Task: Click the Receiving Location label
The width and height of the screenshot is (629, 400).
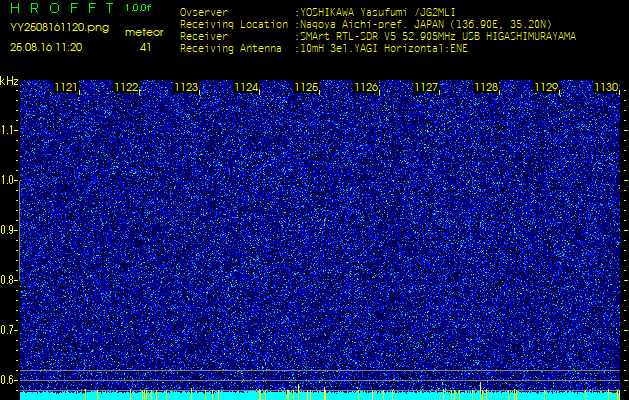Action: pos(234,24)
